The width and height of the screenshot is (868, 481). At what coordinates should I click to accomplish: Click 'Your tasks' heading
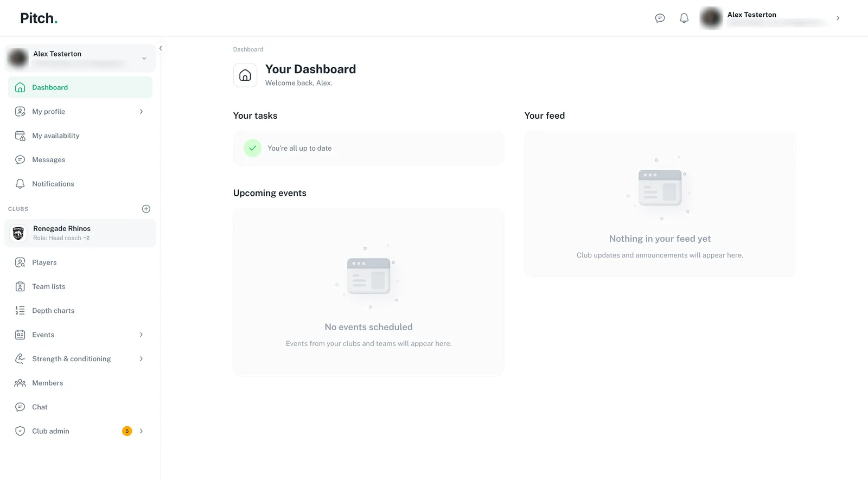[x=255, y=116]
